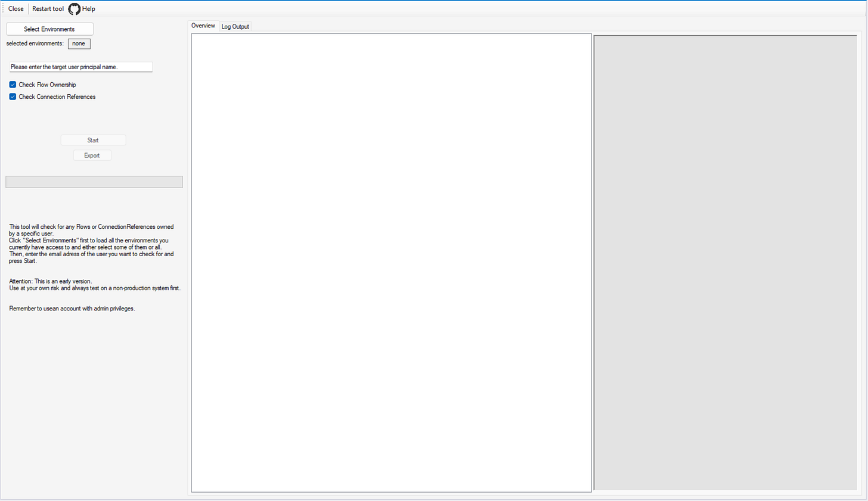The width and height of the screenshot is (868, 501).
Task: Switch to the Overview tab
Action: click(203, 26)
